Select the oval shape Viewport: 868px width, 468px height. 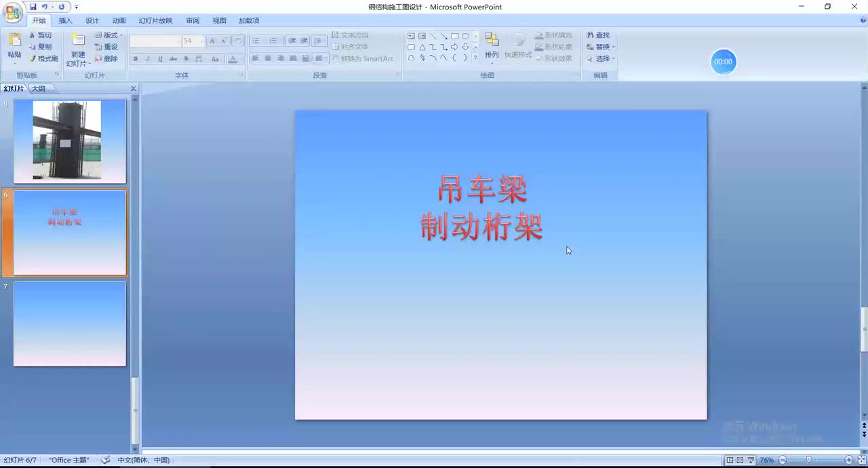tap(465, 36)
